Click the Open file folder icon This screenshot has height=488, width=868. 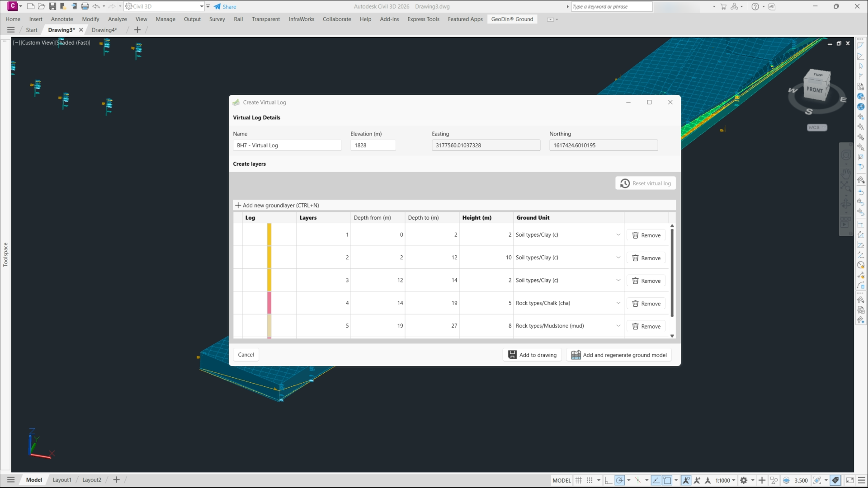point(42,6)
